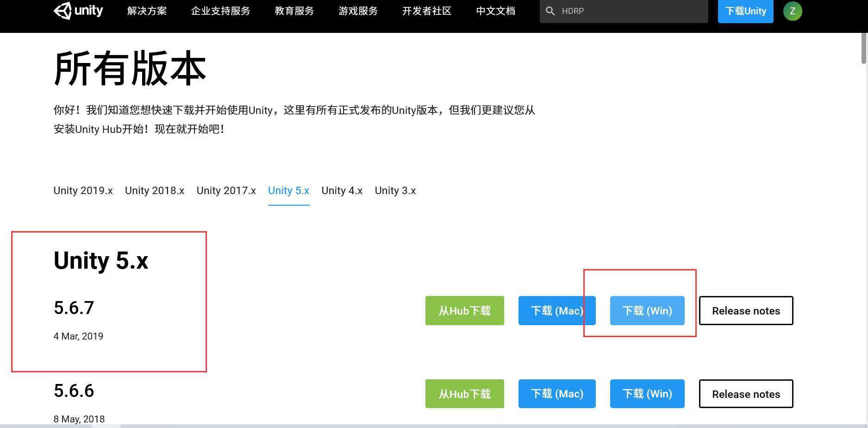Open 开发者社区 menu
The height and width of the screenshot is (428, 868).
tap(426, 11)
